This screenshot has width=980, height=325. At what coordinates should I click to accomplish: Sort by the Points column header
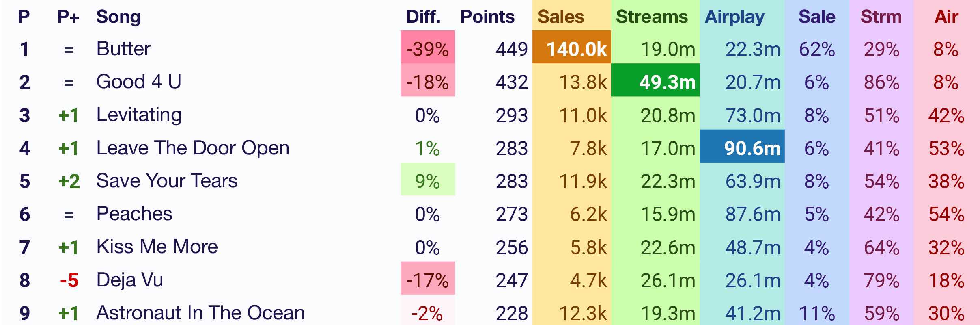pyautogui.click(x=487, y=17)
